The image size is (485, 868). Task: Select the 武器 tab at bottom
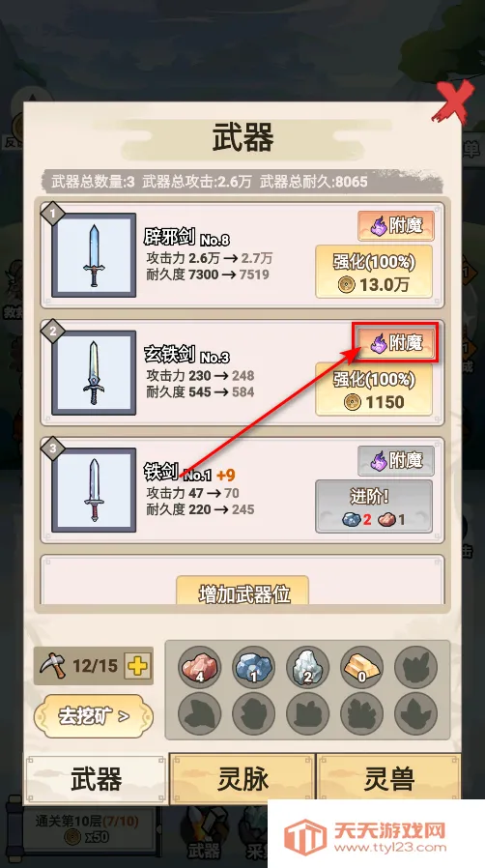point(96,779)
